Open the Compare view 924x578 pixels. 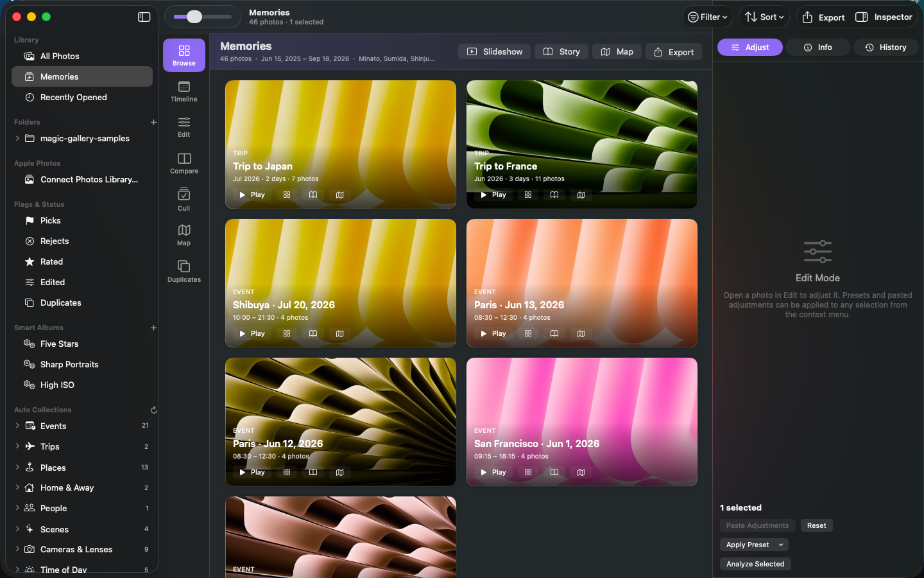(184, 163)
